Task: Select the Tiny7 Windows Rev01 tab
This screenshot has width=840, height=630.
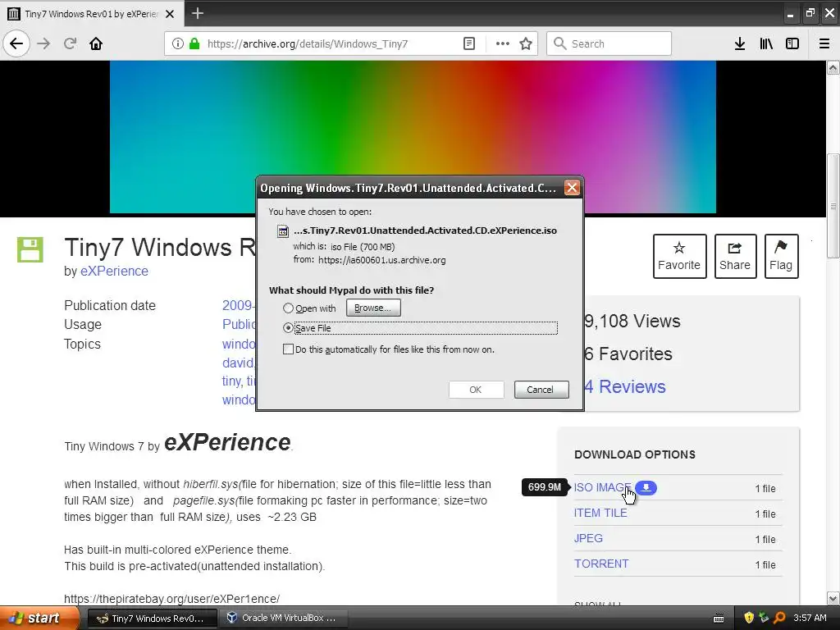Action: (92, 14)
